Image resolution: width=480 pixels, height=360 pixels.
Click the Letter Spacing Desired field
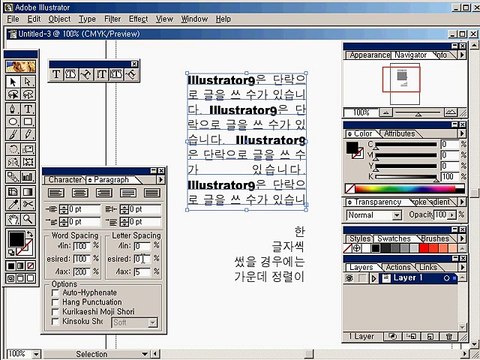(x=142, y=259)
